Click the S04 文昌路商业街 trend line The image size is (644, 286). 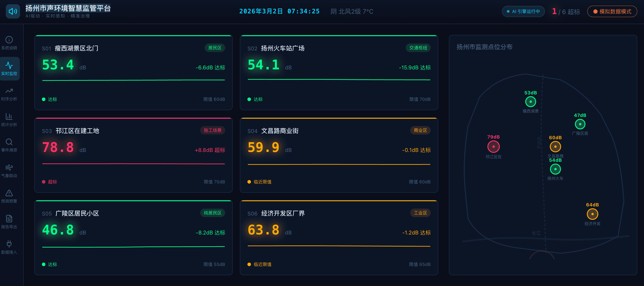339,165
